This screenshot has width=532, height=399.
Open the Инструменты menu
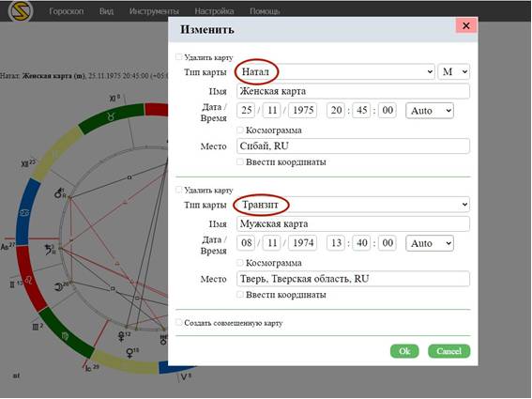pos(154,11)
